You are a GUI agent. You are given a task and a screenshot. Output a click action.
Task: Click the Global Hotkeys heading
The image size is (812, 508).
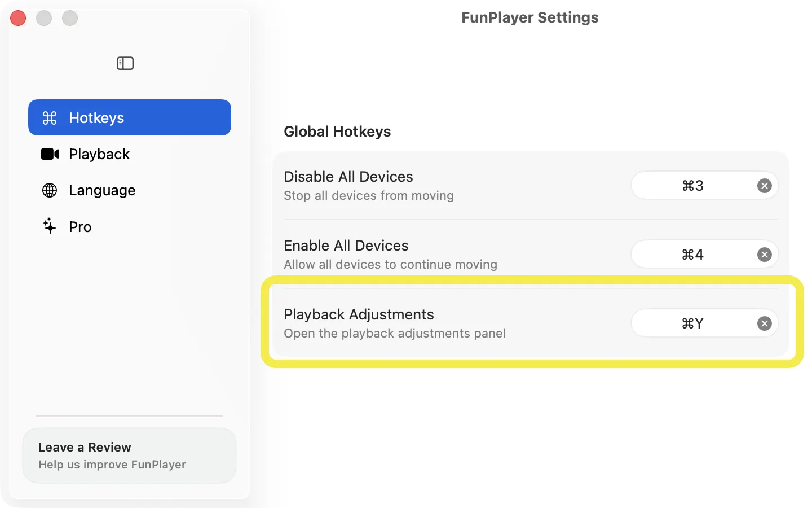(337, 132)
